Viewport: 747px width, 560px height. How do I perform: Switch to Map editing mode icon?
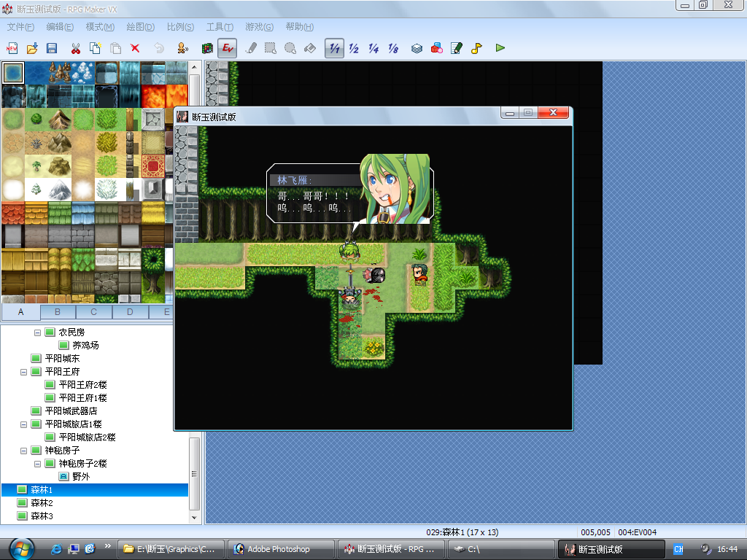tap(207, 48)
